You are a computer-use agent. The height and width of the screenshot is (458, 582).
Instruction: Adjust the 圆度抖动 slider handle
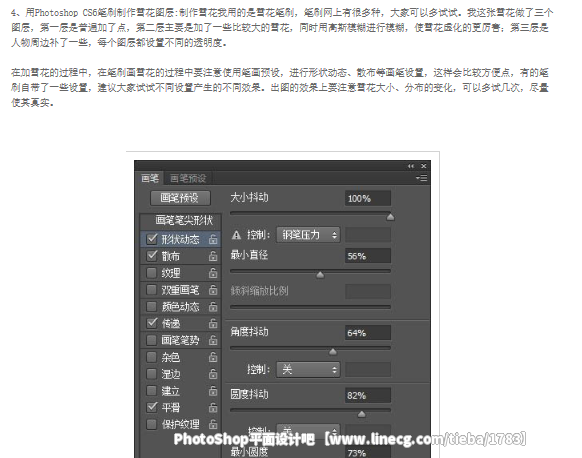point(362,414)
